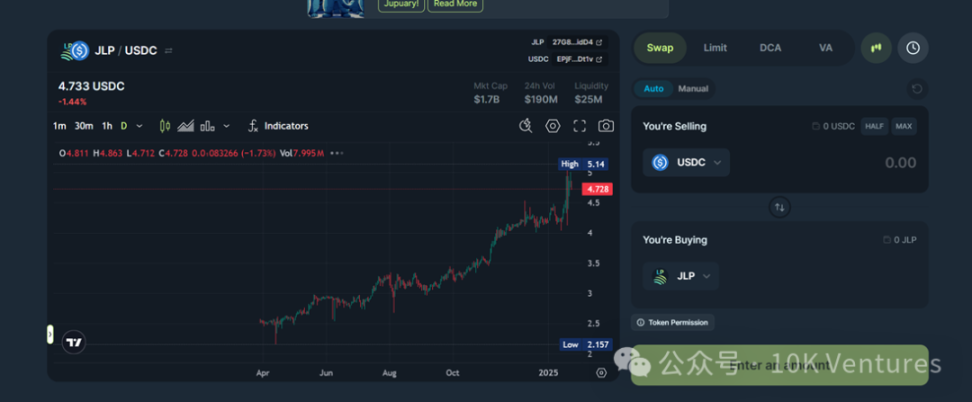Click the 0 JLP wallet balance
The height and width of the screenshot is (402, 972).
coord(899,240)
